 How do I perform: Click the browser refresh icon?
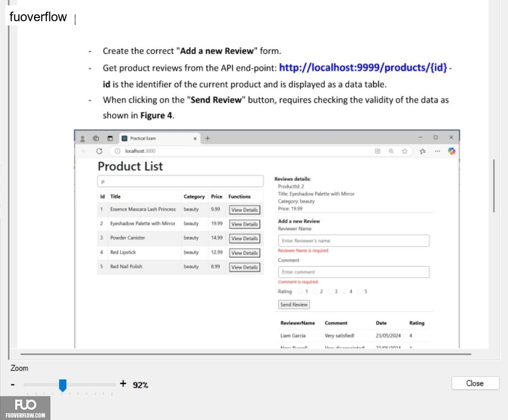pyautogui.click(x=99, y=151)
